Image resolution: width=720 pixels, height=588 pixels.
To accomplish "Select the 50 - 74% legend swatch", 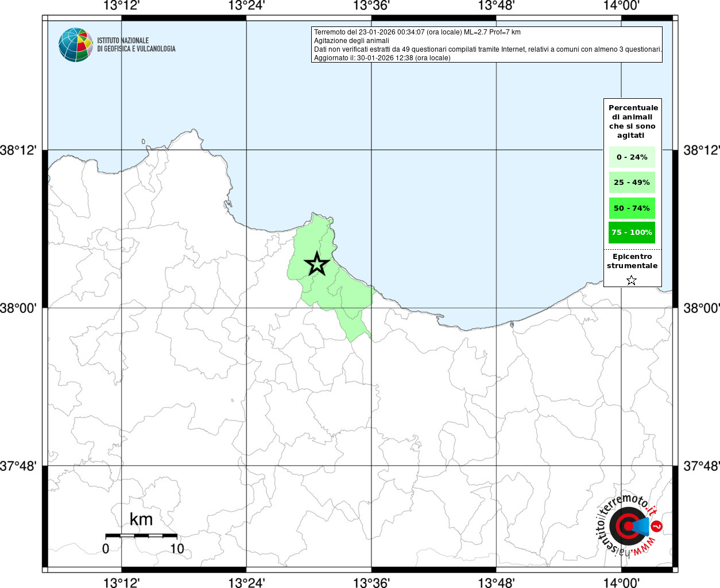I will point(632,208).
